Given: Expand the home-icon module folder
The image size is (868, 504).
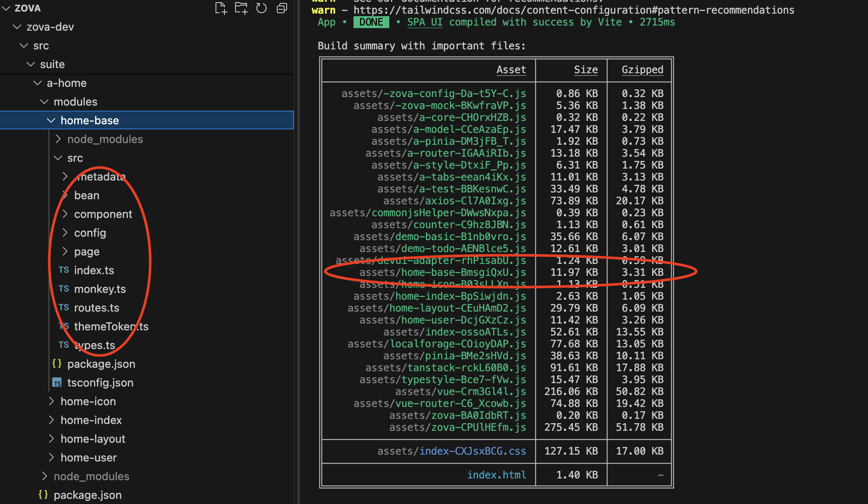Looking at the screenshot, I should click(x=88, y=401).
